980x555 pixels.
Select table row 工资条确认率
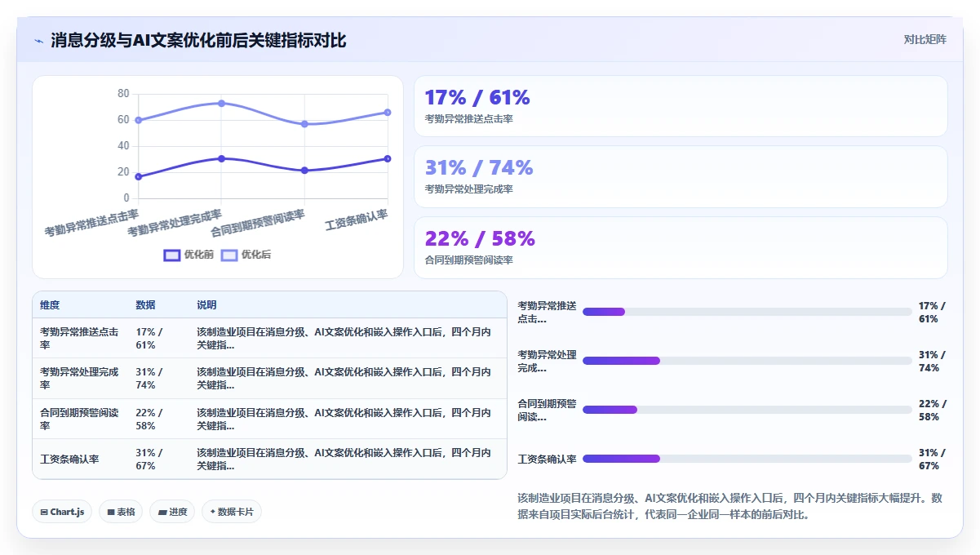point(269,460)
